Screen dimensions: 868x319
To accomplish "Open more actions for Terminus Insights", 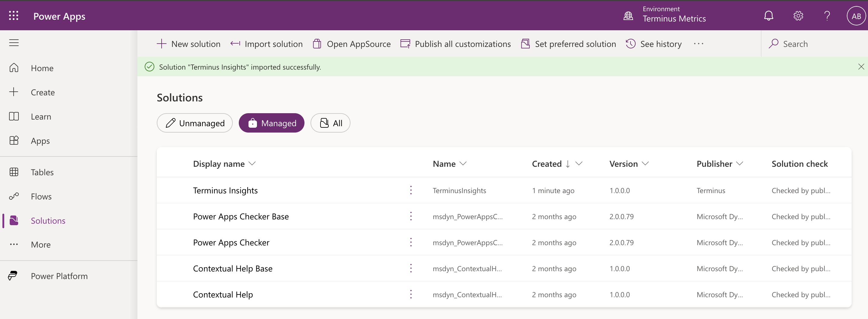I will [411, 190].
